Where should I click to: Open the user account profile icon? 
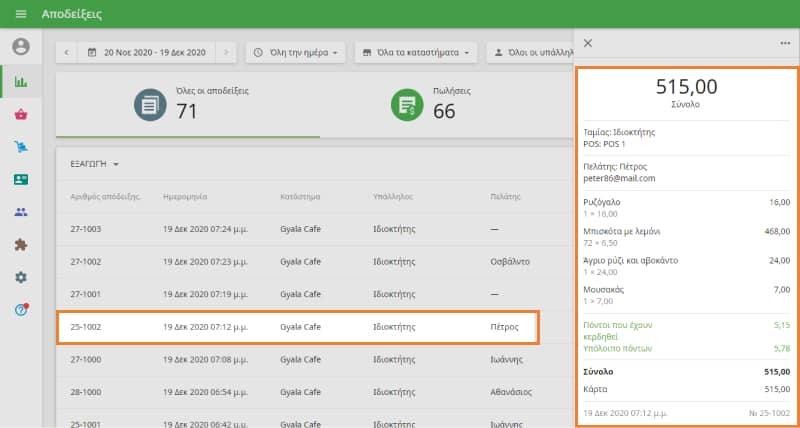[21, 46]
